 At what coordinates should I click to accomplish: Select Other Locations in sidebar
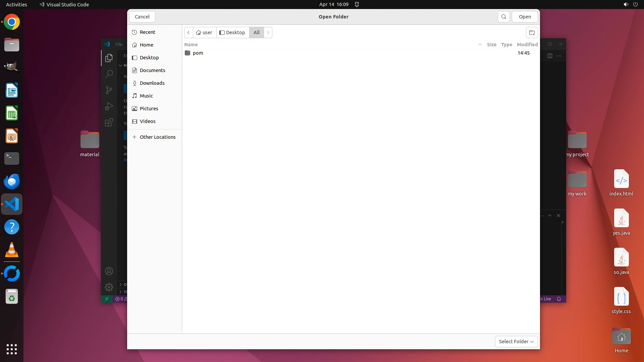[157, 137]
